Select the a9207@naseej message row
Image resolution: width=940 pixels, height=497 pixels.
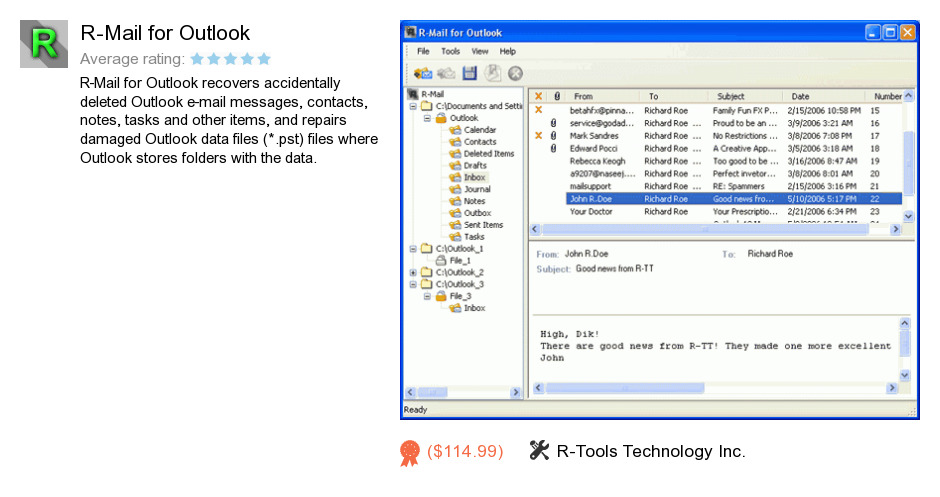716,173
